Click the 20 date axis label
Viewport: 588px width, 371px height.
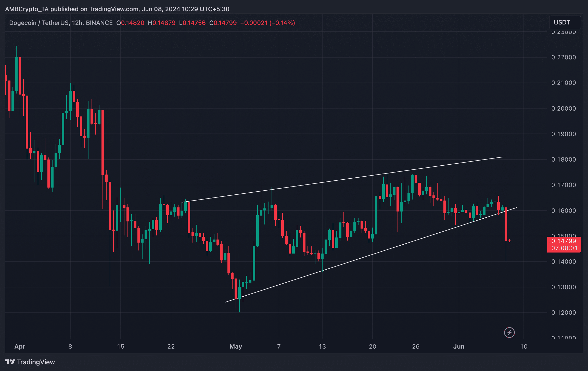coord(373,347)
